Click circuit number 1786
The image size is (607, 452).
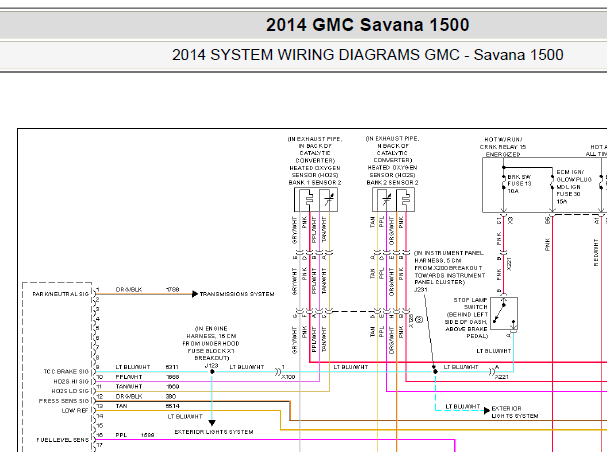click(x=172, y=289)
